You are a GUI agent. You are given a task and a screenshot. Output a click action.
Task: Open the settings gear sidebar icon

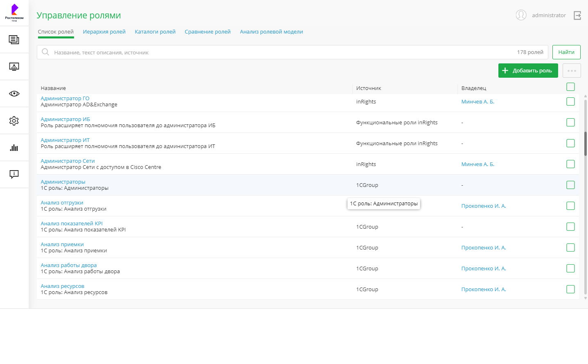[x=14, y=121]
